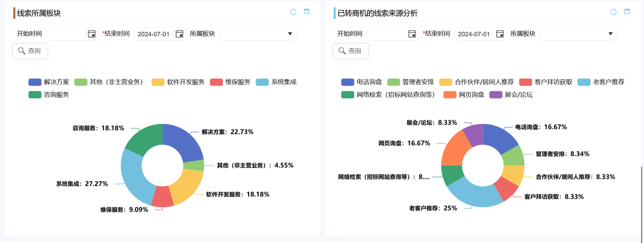The width and height of the screenshot is (644, 243).
Task: Click the 咨询服务 green legend swatch
Action: pyautogui.click(x=35, y=95)
